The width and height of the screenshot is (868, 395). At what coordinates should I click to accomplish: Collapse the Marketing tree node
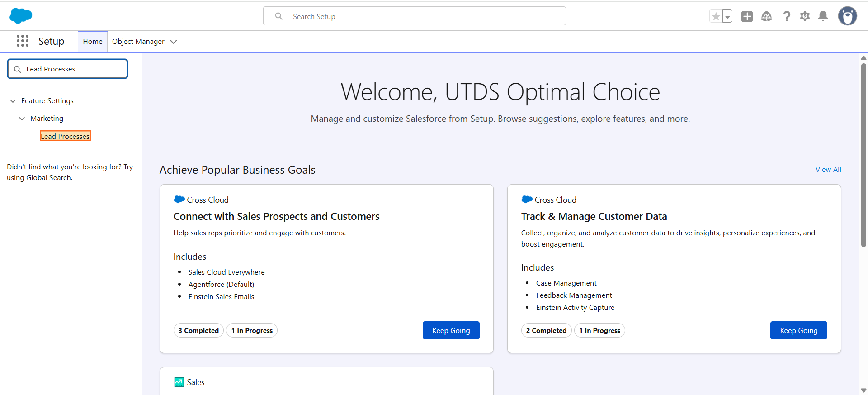(x=22, y=119)
